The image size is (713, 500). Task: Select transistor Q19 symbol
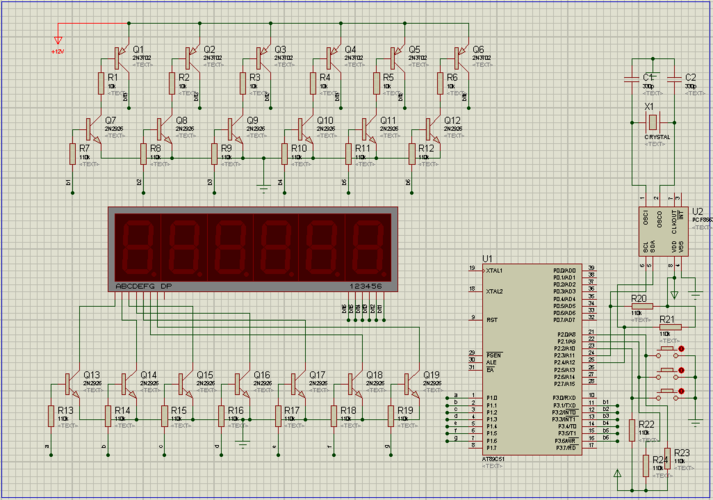tap(410, 383)
